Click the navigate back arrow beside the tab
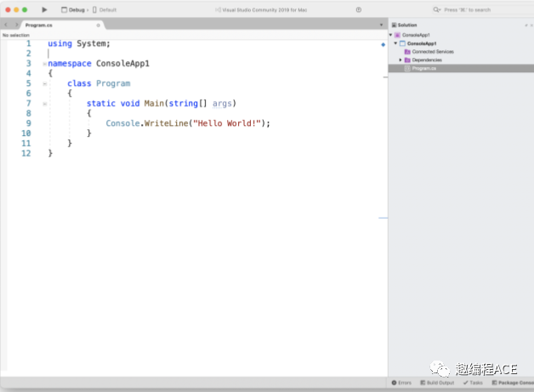The image size is (534, 392). 6,26
